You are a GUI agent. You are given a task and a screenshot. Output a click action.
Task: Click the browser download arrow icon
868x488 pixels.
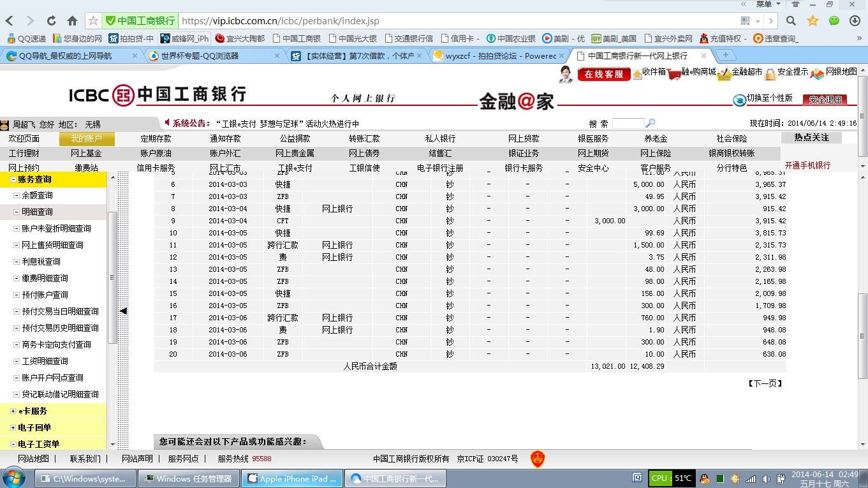855,20
